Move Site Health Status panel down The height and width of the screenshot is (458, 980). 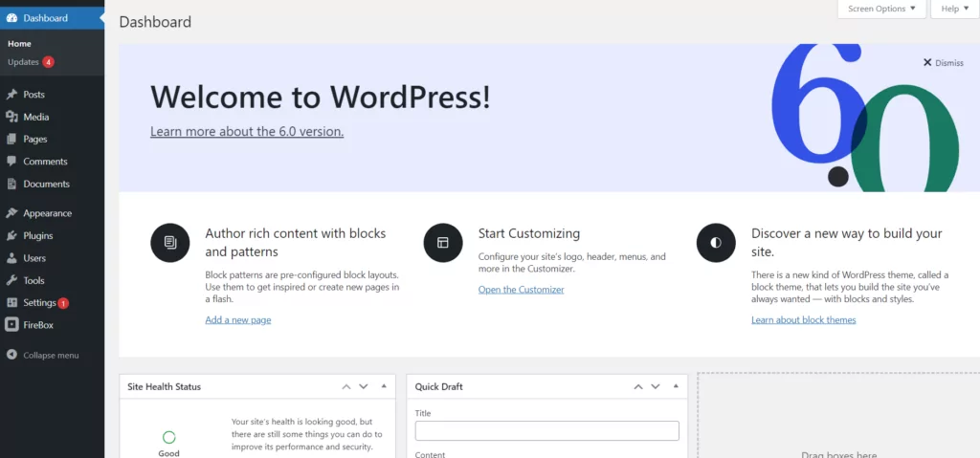(363, 387)
